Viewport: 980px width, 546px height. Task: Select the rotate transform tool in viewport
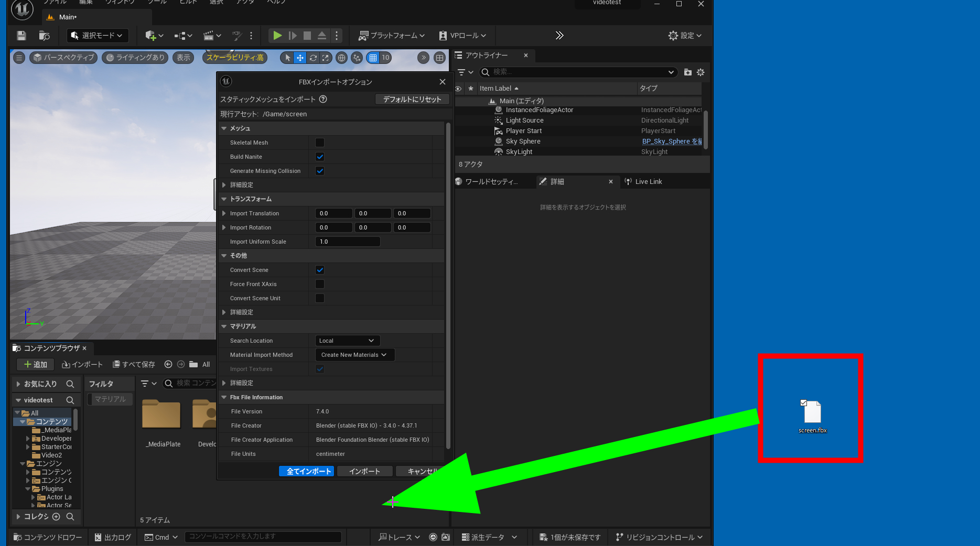[x=313, y=58]
